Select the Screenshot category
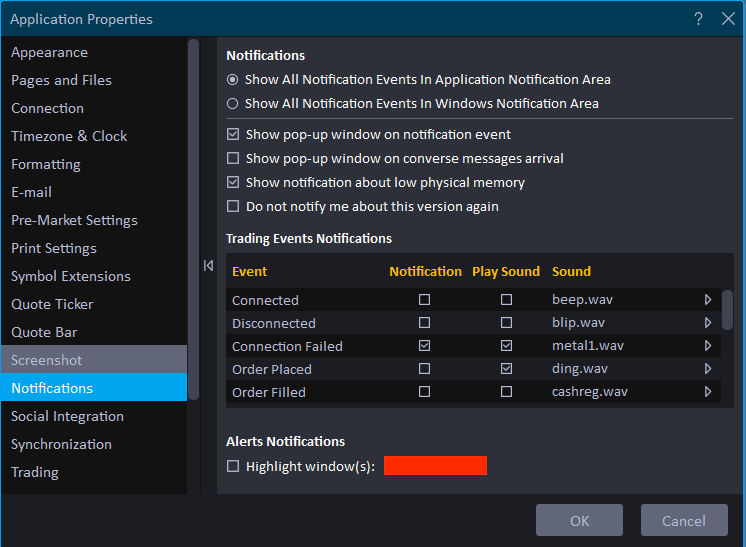This screenshot has height=547, width=746. [x=94, y=360]
